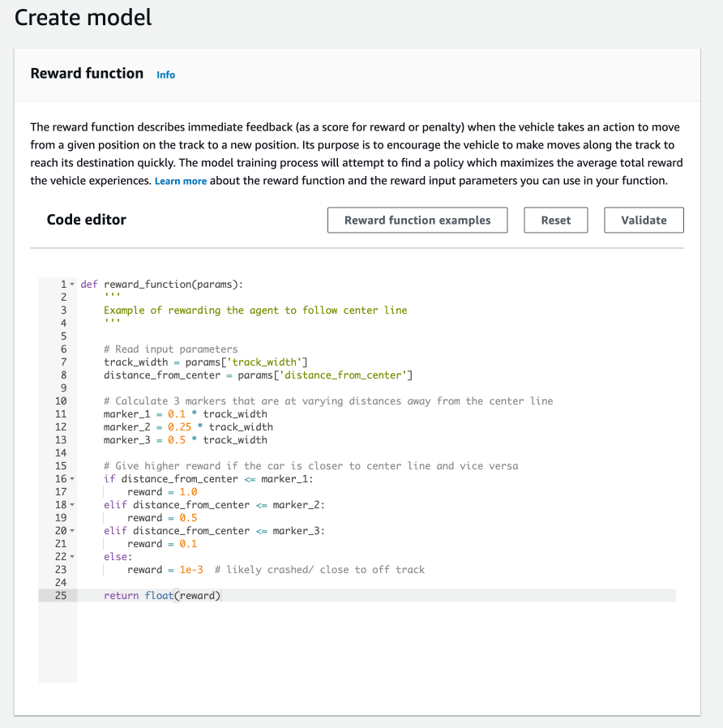Click the 'distance_from_center' string literal
Screen dimensions: 723x728
[349, 375]
